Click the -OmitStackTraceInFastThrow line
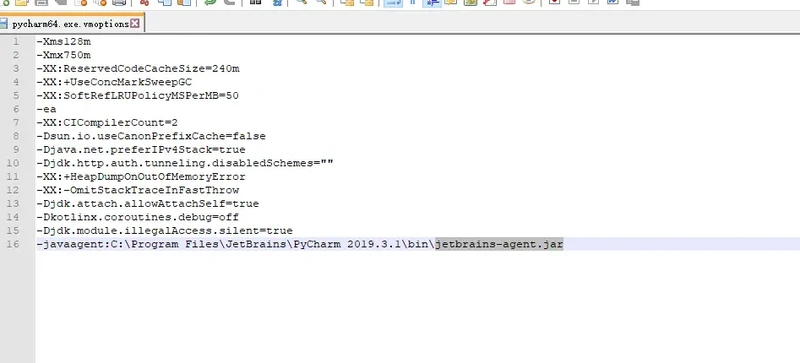800x363 pixels. pyautogui.click(x=138, y=190)
